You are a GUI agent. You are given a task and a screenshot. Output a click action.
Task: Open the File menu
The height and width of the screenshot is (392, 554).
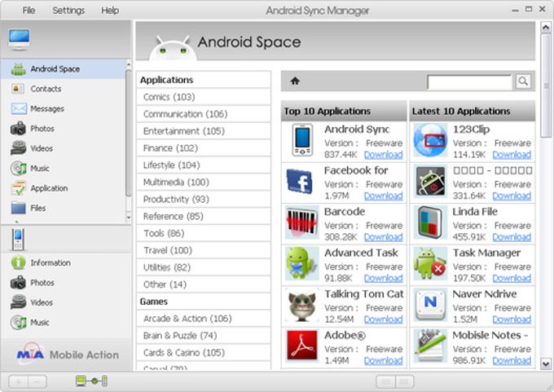(29, 11)
